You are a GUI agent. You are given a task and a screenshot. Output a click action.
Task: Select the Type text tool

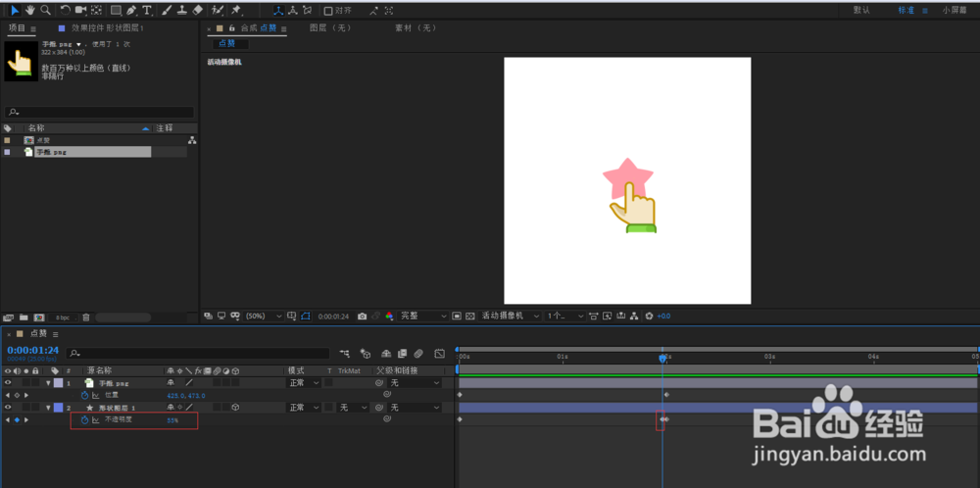pos(147,10)
